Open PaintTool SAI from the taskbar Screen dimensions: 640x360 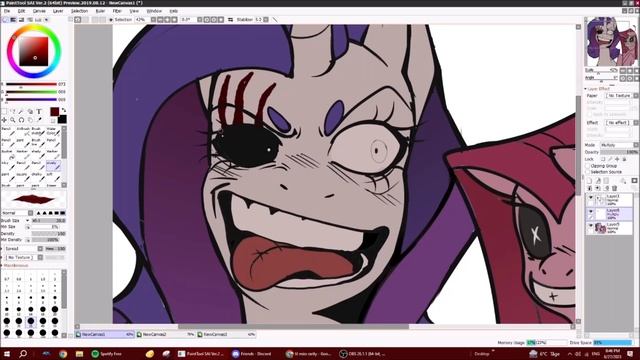coord(201,354)
